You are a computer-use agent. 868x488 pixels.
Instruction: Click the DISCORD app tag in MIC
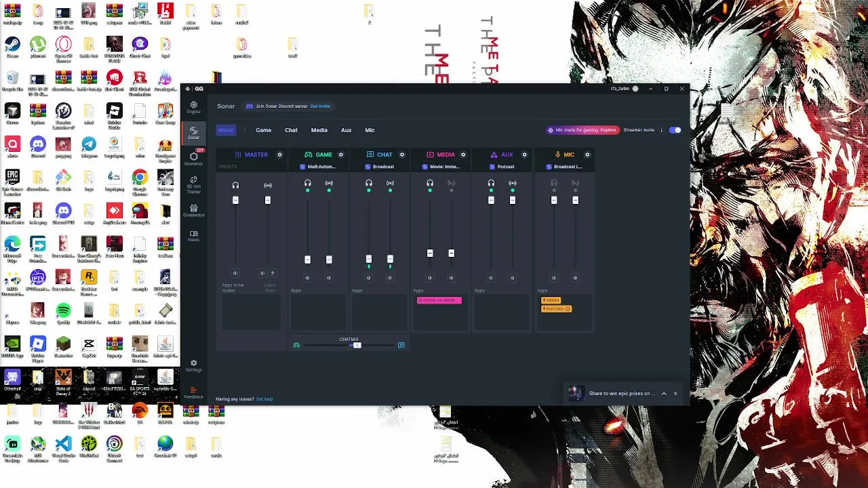(556, 309)
